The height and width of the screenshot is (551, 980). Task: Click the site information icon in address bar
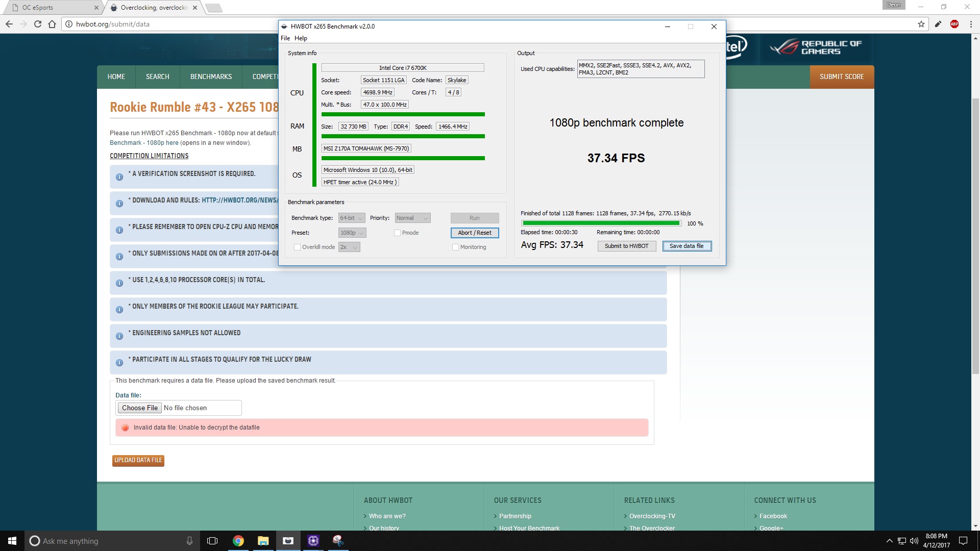tap(69, 24)
